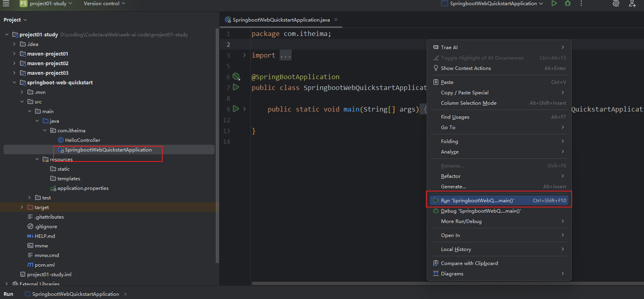Click the project tree vertical scrollbar
The height and width of the screenshot is (299, 644).
pos(217,146)
